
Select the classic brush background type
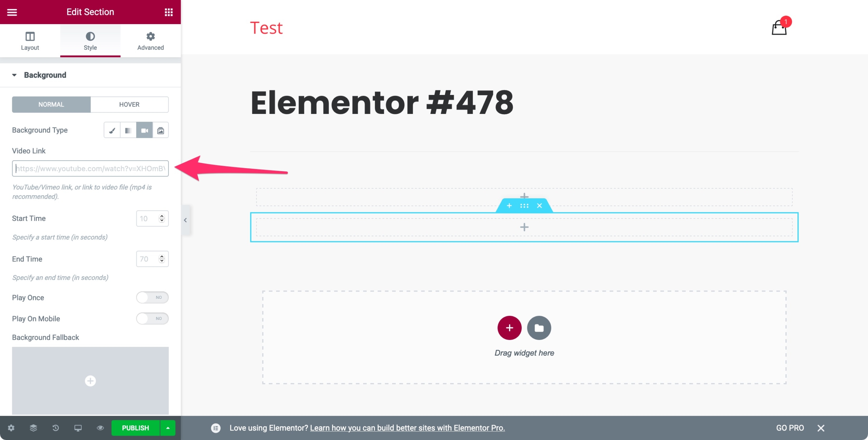pos(112,130)
